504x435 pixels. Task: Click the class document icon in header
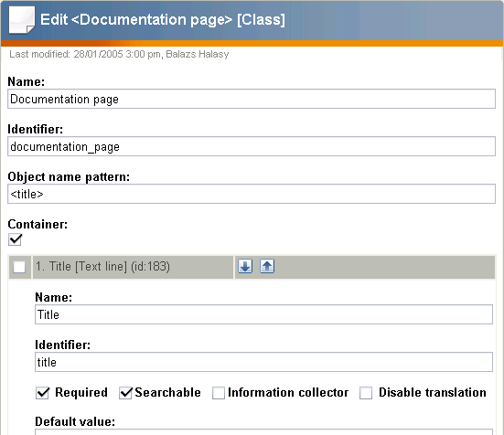tap(22, 20)
